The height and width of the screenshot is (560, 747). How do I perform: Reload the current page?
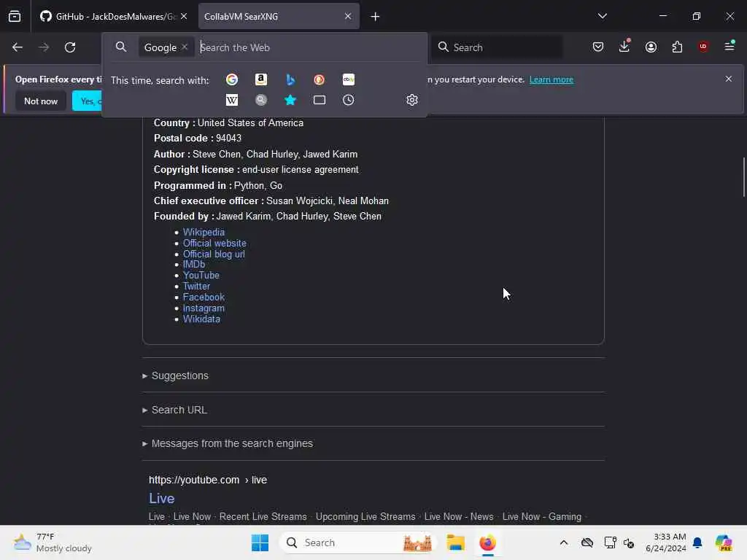coord(70,47)
